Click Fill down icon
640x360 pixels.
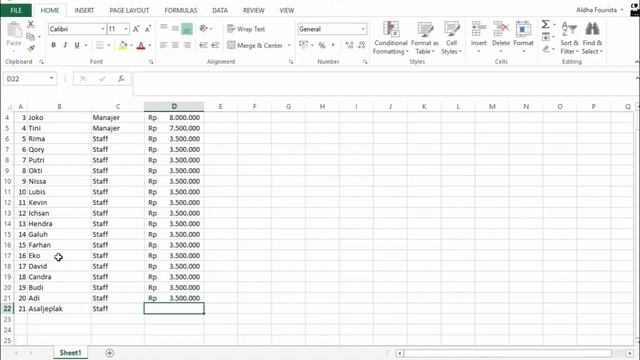pos(546,37)
